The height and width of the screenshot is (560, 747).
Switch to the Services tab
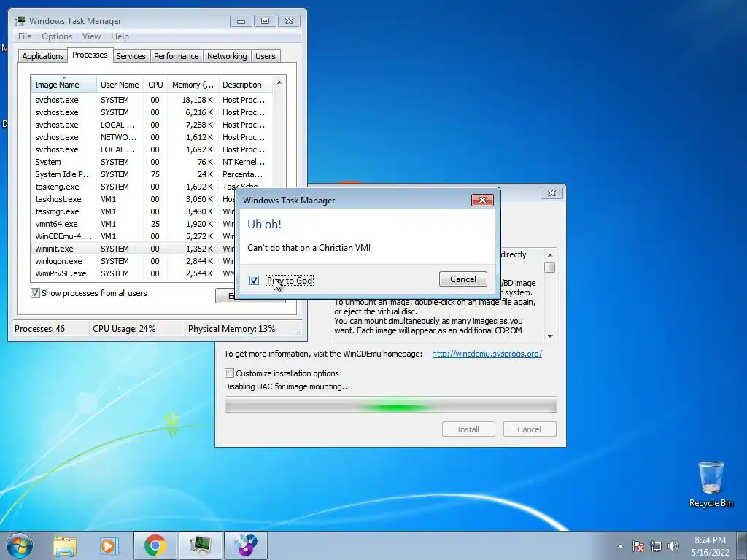131,56
